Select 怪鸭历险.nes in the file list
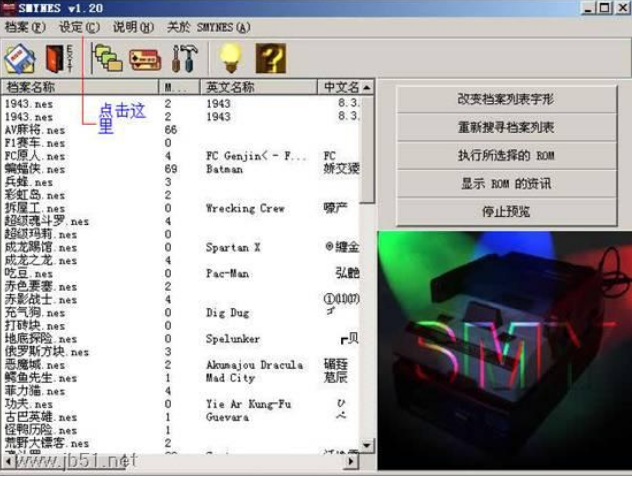632x478 pixels. pos(41,430)
